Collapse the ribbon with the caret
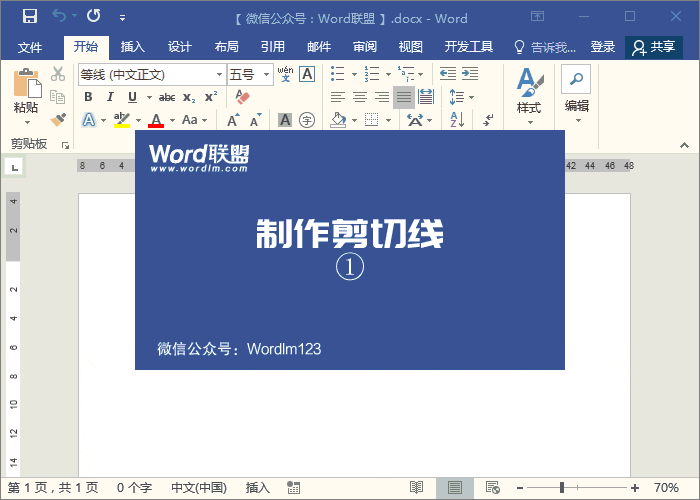700x500 pixels. tap(684, 146)
